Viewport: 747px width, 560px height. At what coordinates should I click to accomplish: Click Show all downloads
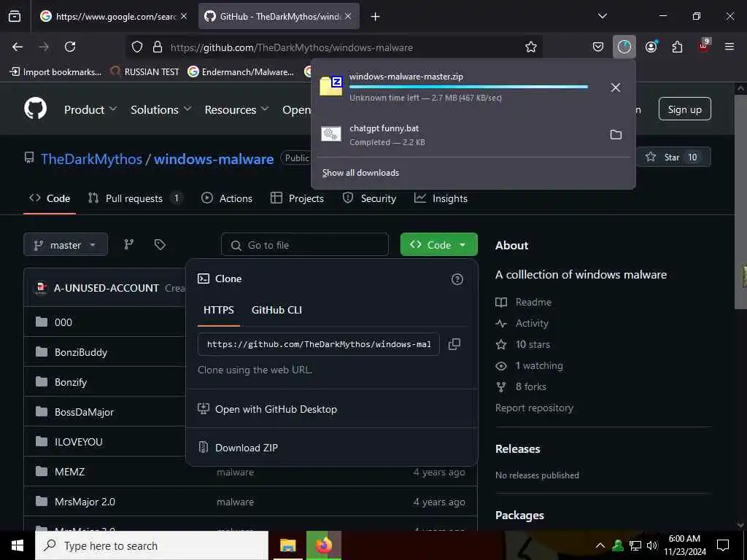(x=360, y=173)
